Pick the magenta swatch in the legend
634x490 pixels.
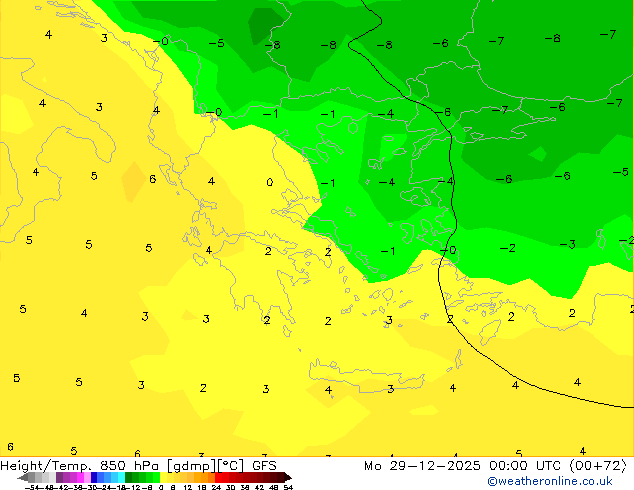80,477
